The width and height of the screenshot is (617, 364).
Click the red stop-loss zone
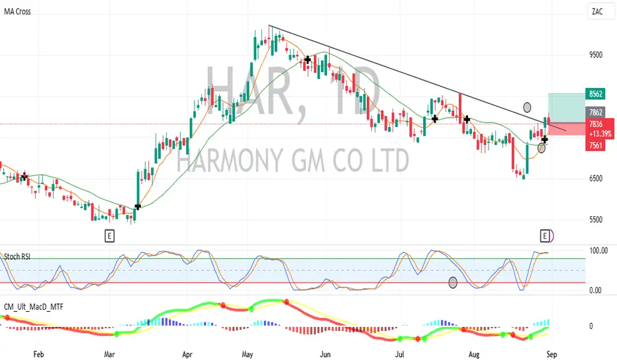coord(567,128)
